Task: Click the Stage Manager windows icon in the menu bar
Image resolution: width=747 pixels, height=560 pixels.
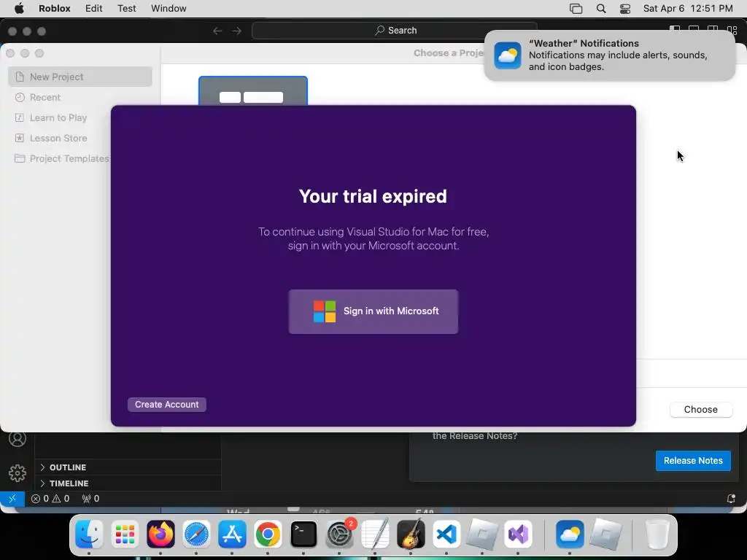Action: (x=576, y=9)
